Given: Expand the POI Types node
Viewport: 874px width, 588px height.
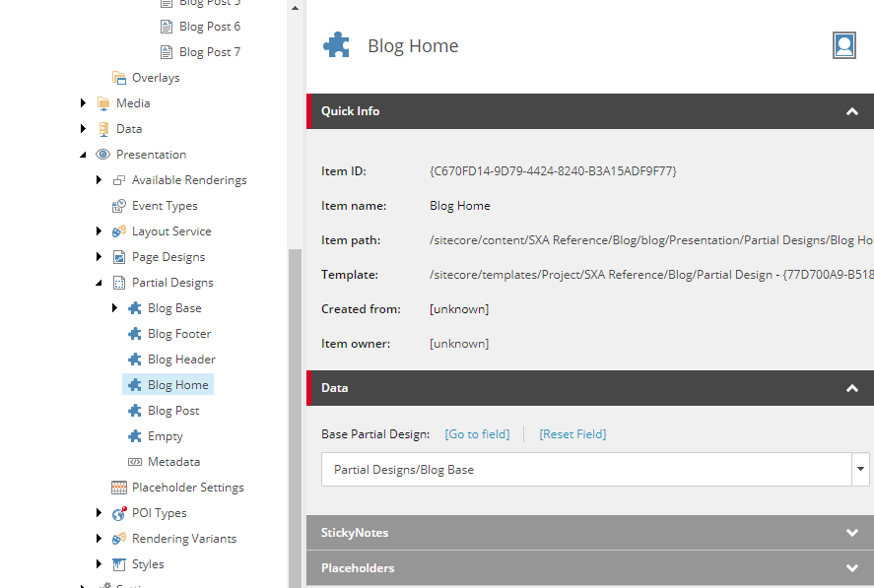Looking at the screenshot, I should [99, 513].
